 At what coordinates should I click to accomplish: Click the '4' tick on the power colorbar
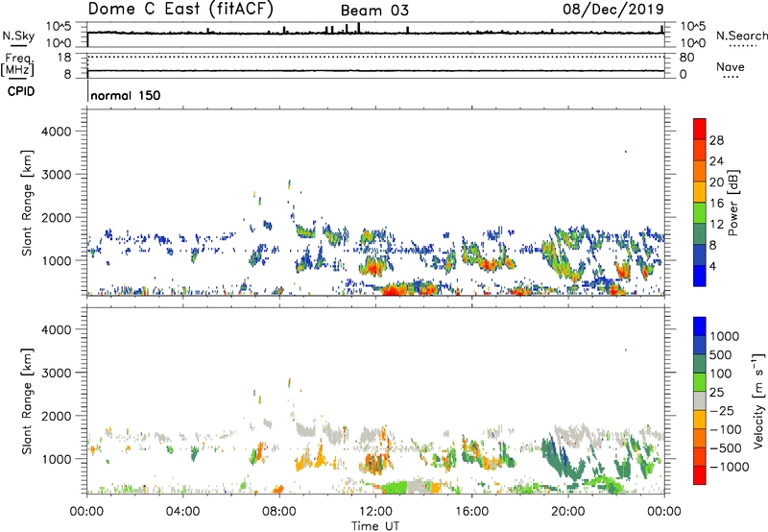[x=713, y=266]
